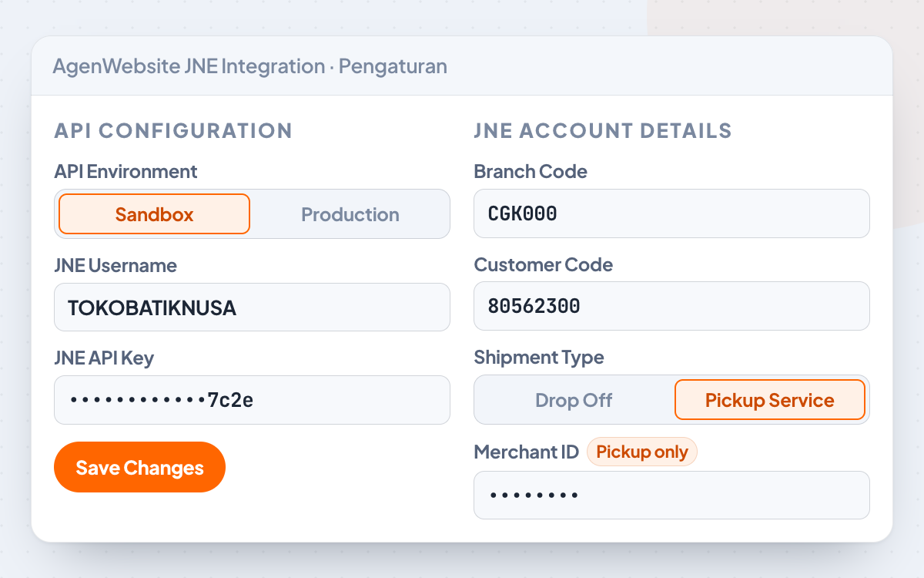Screen dimensions: 924x578
Task: Choose Pickup Service shipment type
Action: (x=770, y=400)
